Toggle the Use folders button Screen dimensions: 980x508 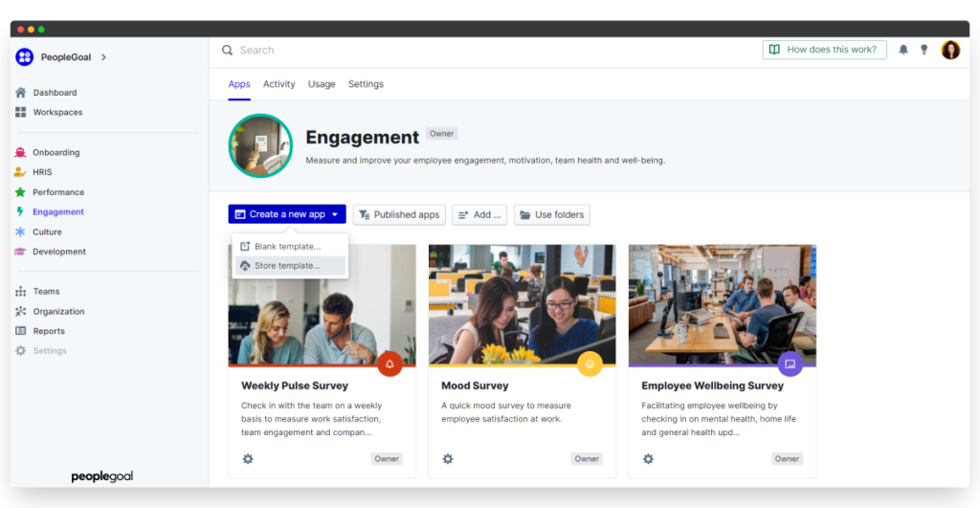point(551,214)
